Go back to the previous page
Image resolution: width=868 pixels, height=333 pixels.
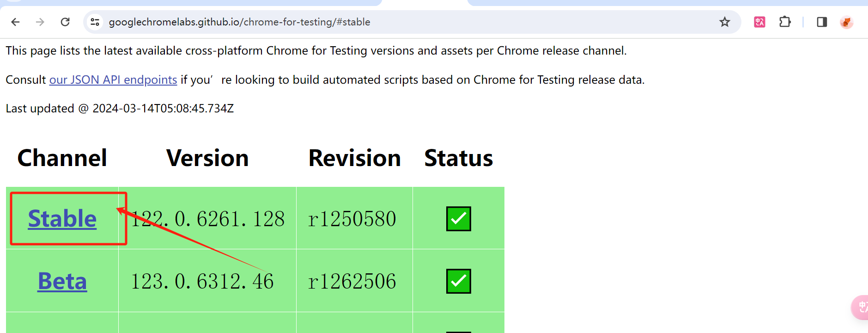[x=15, y=22]
